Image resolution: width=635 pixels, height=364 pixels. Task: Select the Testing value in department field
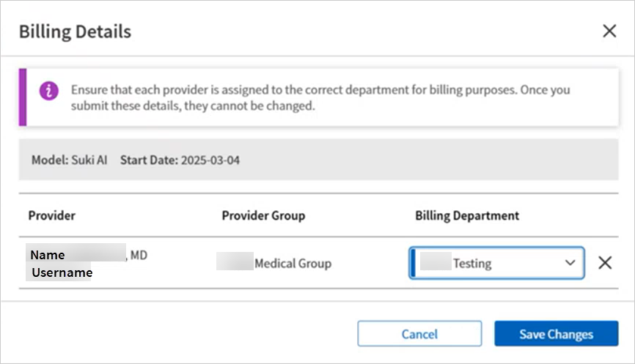tap(471, 263)
